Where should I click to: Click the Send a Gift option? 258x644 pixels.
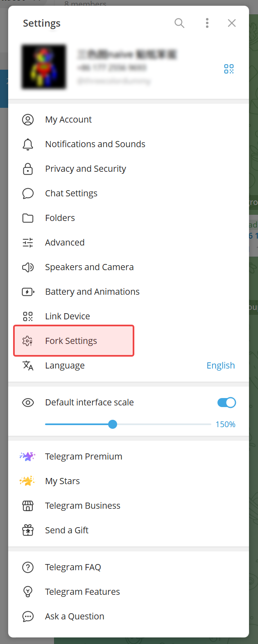129,530
